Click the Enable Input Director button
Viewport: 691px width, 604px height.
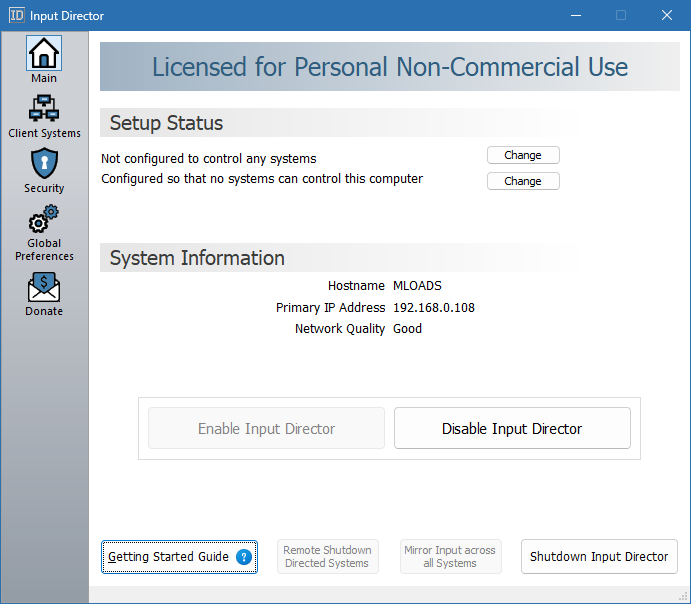click(266, 428)
